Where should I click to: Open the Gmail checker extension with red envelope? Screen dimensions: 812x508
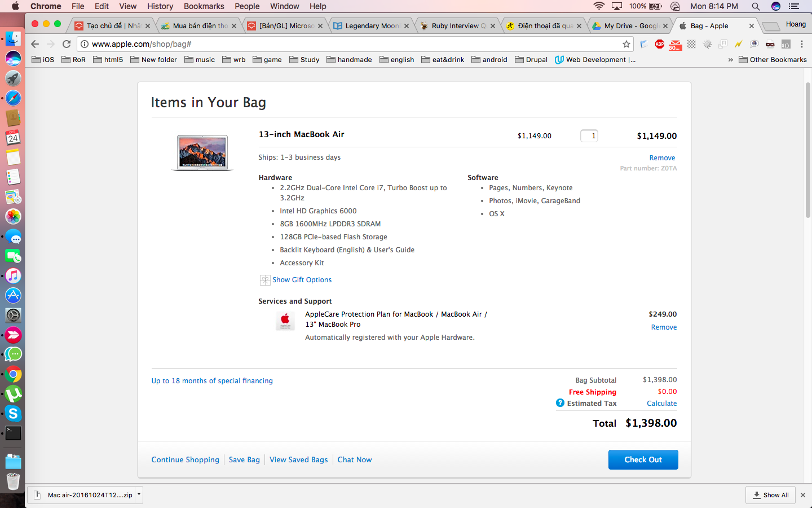coord(675,45)
